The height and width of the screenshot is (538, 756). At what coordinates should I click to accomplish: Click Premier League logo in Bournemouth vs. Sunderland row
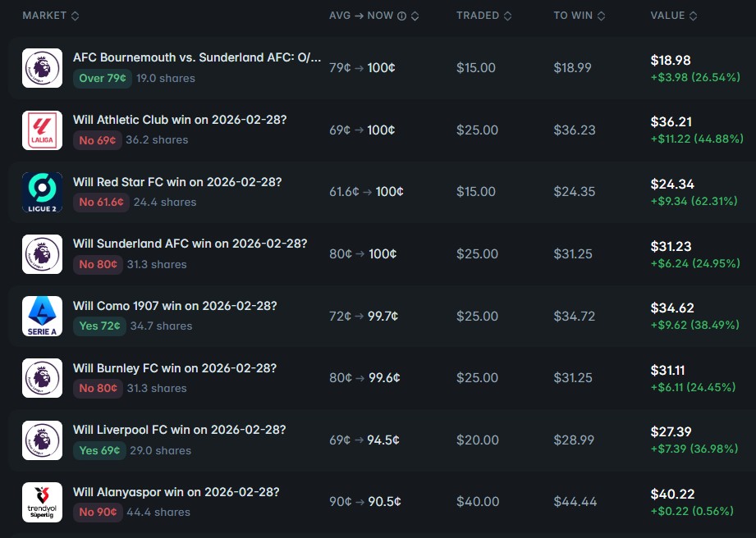[x=42, y=68]
